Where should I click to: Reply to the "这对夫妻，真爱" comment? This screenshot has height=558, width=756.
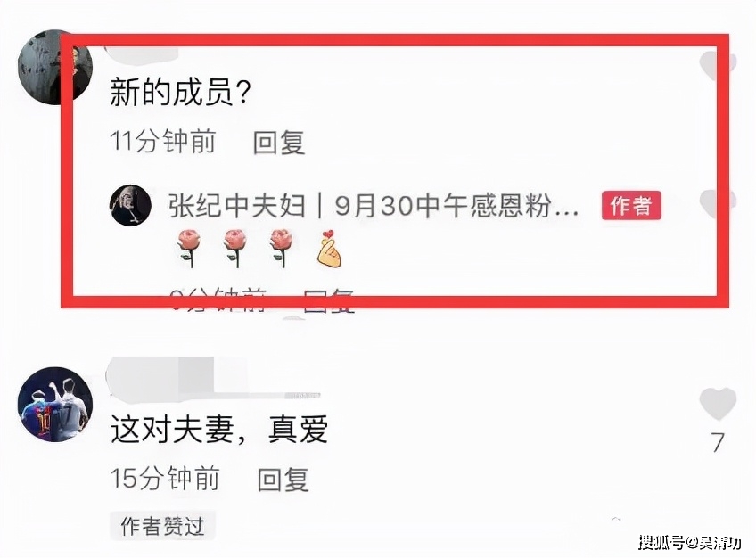283,480
